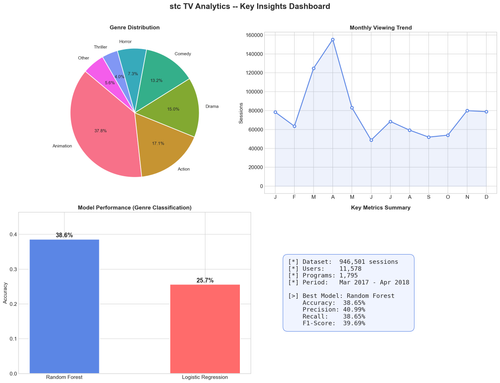Click the 'Programs: 1,795' line
Screen dimensions: 500x383
[x=323, y=276]
